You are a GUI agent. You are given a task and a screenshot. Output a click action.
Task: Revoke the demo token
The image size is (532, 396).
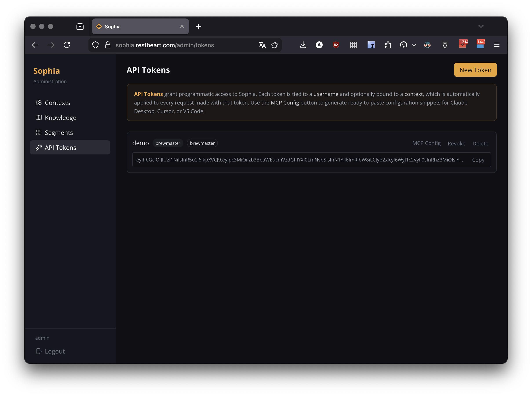pyautogui.click(x=456, y=143)
